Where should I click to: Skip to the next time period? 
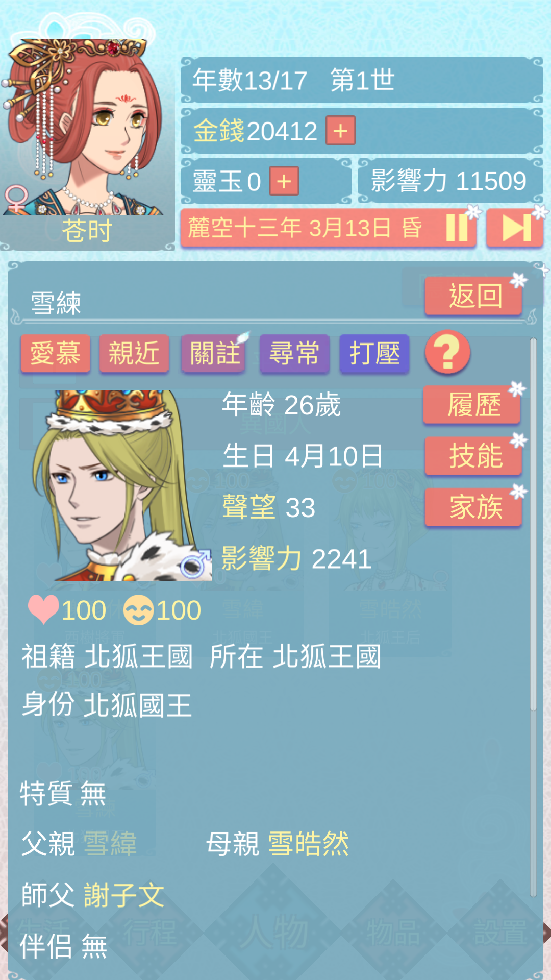tap(514, 228)
